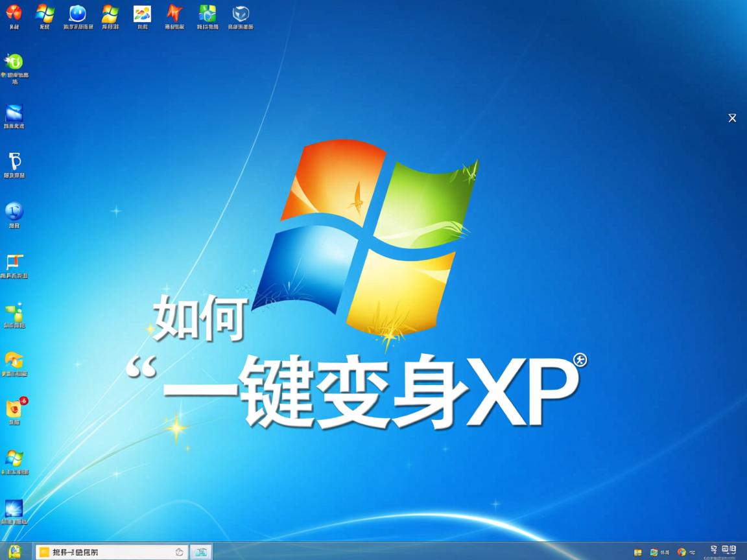Click the circular refresh icon near the address bar
The width and height of the screenshot is (747, 560).
point(178,552)
